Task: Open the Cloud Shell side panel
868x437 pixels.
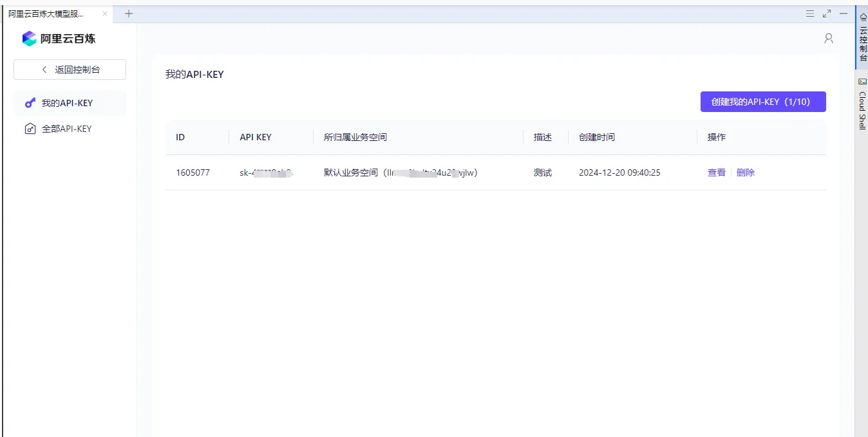Action: coord(862,104)
